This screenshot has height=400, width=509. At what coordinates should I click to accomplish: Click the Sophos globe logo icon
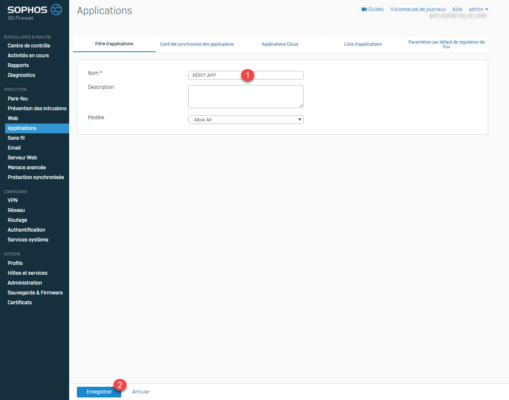[56, 10]
